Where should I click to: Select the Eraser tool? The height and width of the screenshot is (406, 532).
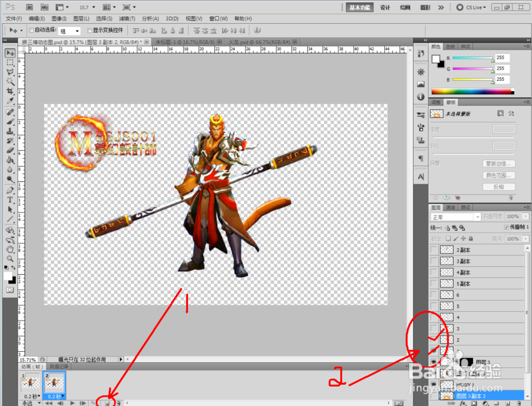[10, 150]
